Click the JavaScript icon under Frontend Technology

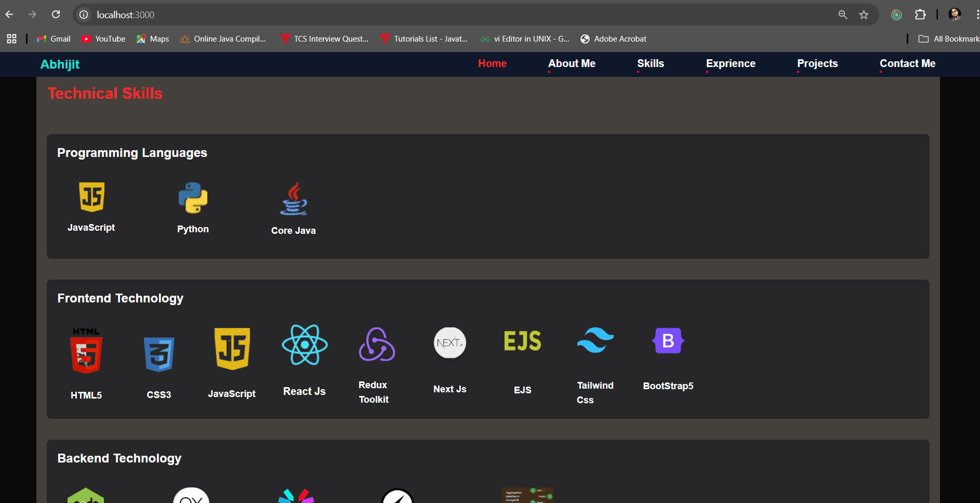point(232,349)
